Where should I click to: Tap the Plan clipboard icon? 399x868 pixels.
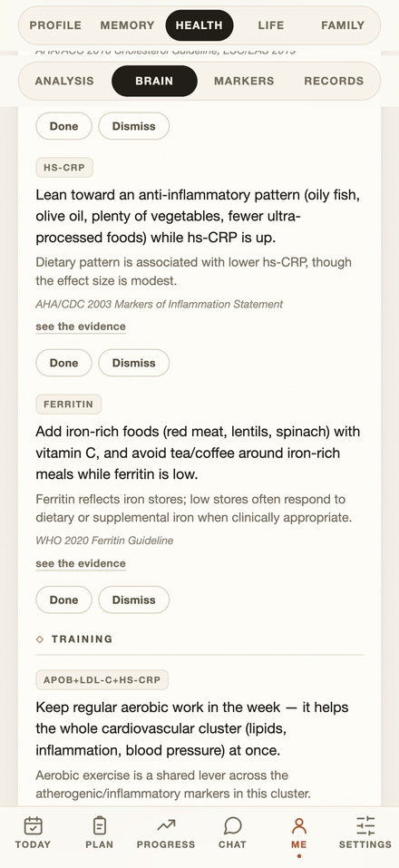tap(100, 825)
